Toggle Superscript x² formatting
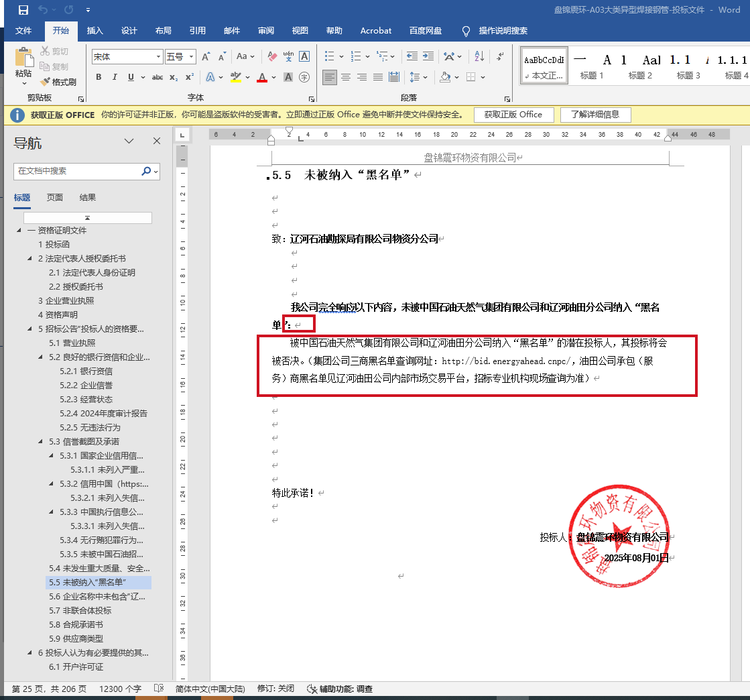This screenshot has width=750, height=700. (x=190, y=77)
